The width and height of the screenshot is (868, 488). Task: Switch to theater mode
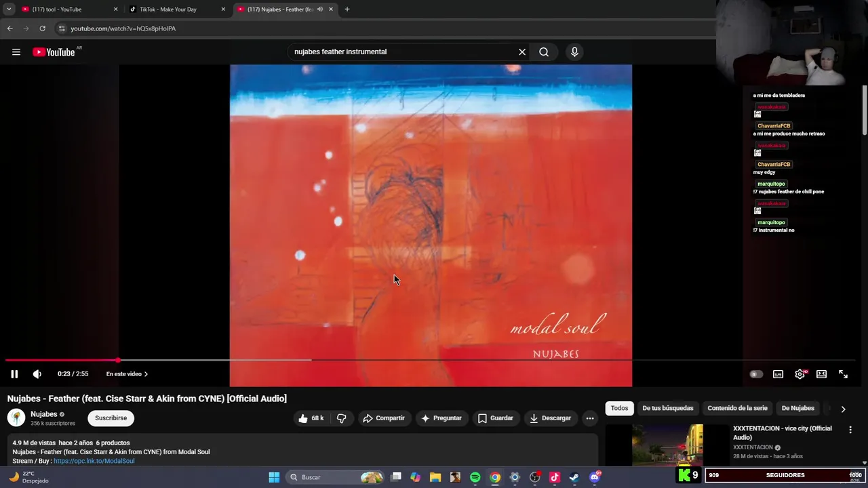click(822, 374)
